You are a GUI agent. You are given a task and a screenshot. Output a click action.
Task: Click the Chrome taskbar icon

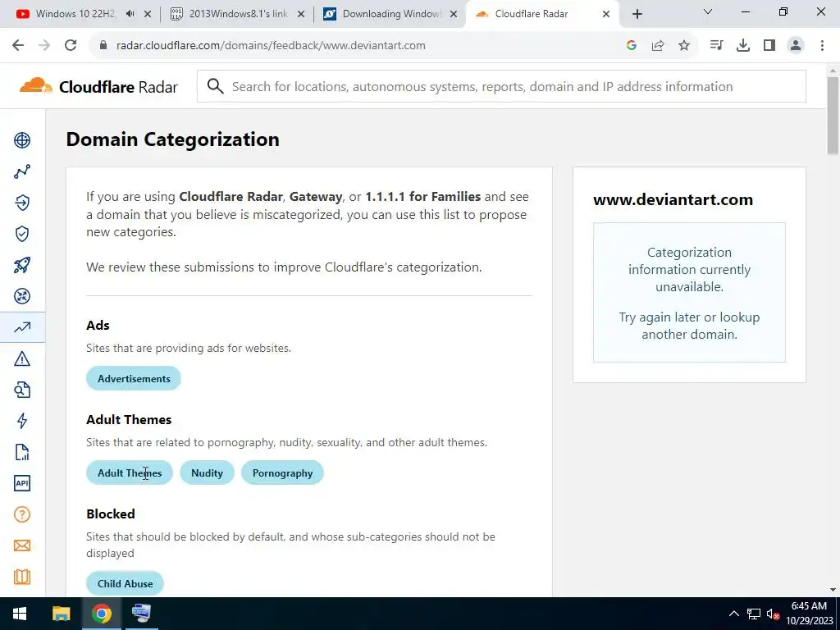point(101,614)
